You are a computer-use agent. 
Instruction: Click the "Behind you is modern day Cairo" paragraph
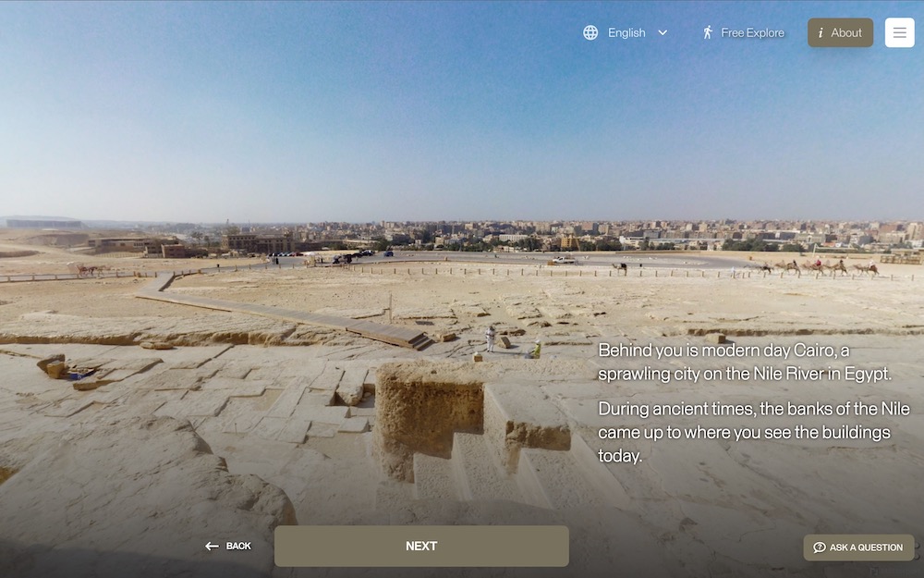(745, 363)
